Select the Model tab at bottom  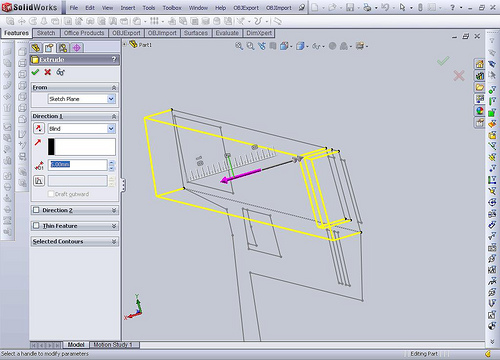point(76,345)
